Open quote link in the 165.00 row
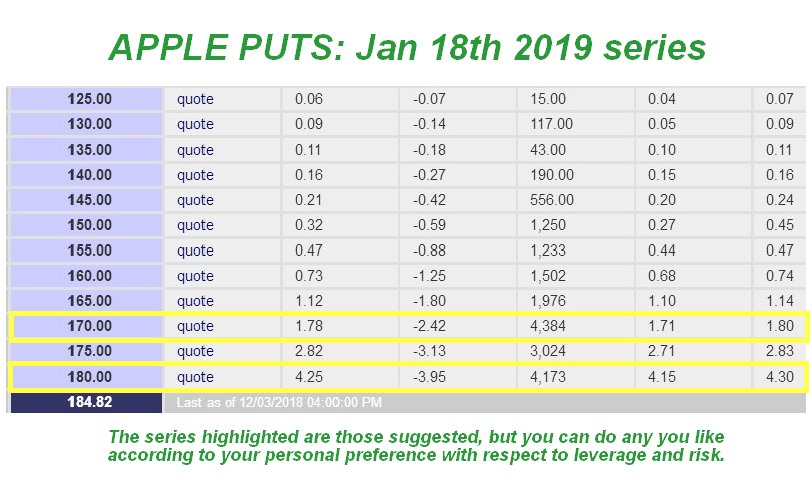Image resolution: width=812 pixels, height=480 pixels. tap(195, 301)
